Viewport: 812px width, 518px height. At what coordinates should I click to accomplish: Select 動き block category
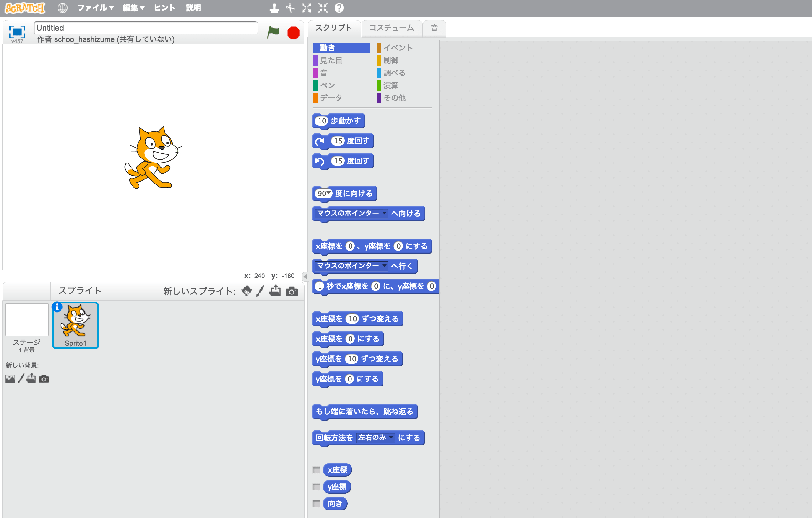[x=341, y=48]
